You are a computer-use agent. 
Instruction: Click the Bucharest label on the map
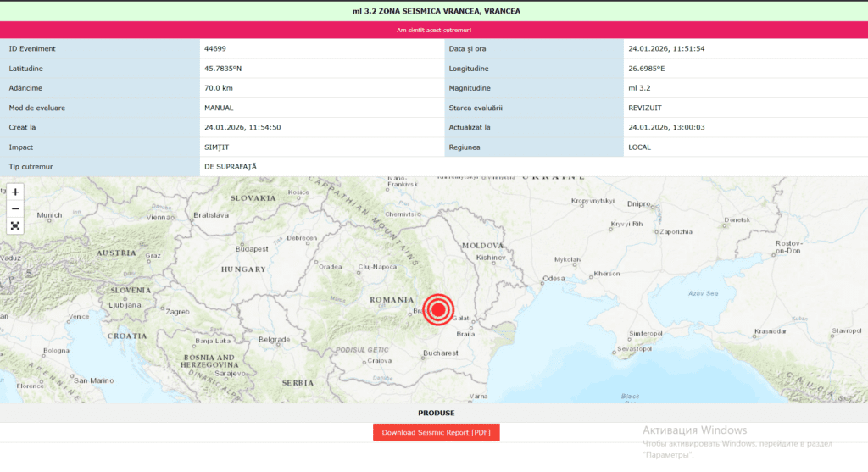[x=441, y=353]
